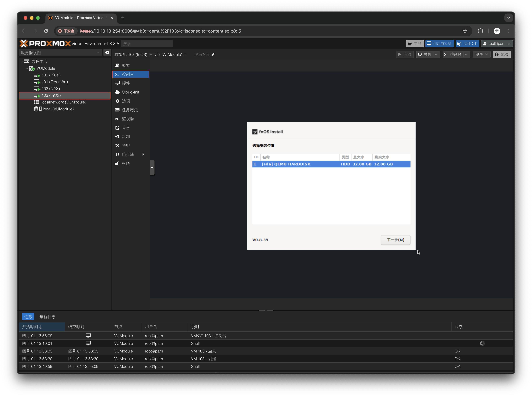The width and height of the screenshot is (532, 397).
Task: Switch to the Cluster Log (集群日志) tab
Action: coord(47,317)
